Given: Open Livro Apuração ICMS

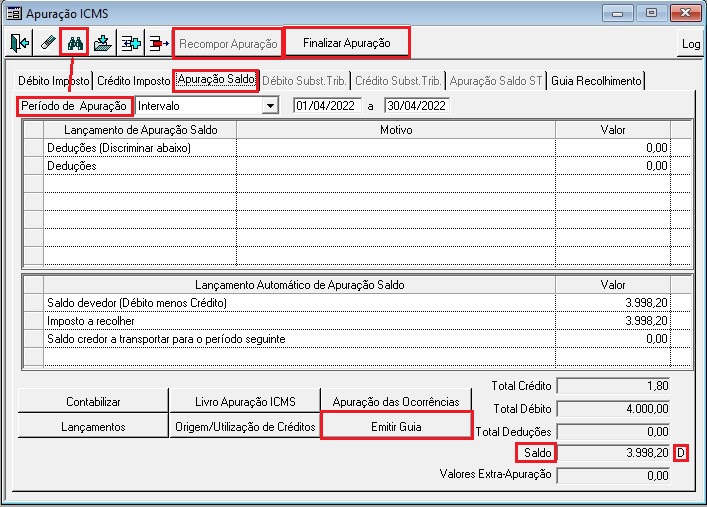Looking at the screenshot, I should (245, 401).
